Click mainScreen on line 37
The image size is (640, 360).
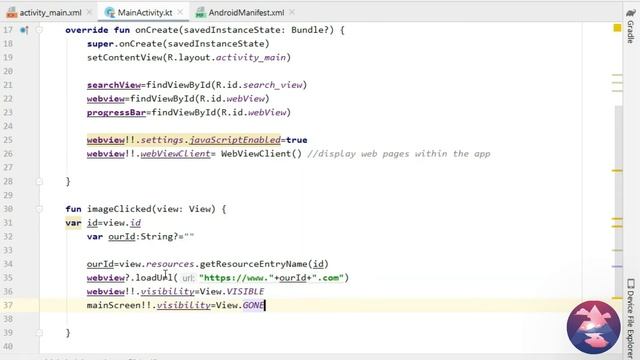click(x=113, y=305)
